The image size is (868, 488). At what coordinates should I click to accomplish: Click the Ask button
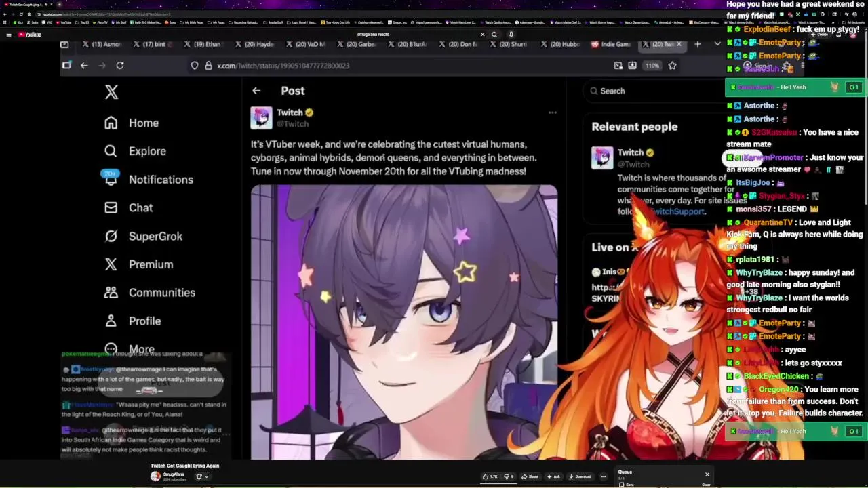pyautogui.click(x=553, y=476)
